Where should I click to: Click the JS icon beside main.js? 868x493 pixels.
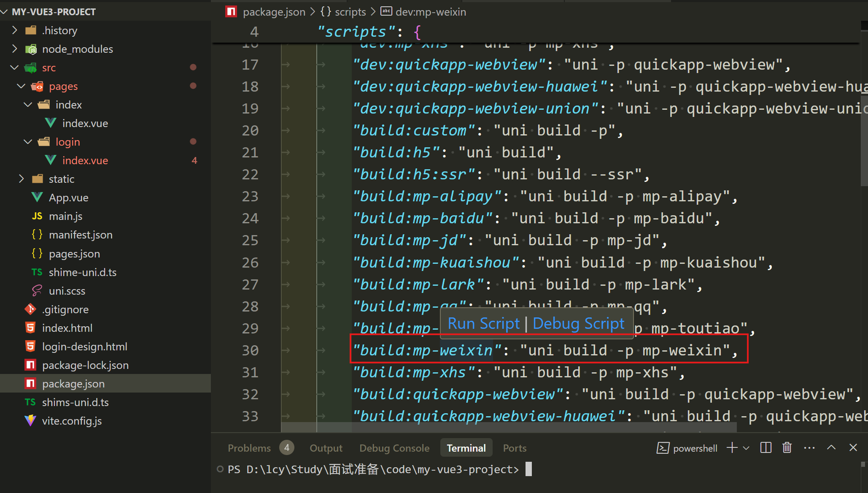tap(37, 216)
